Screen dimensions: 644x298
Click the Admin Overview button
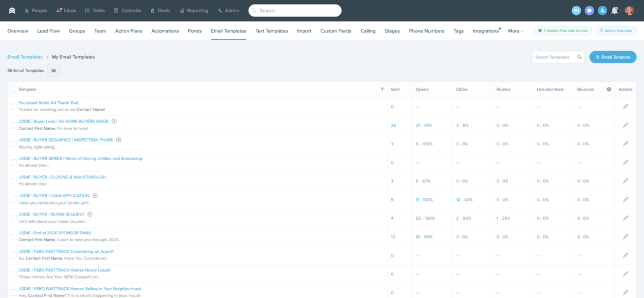[x=616, y=31]
